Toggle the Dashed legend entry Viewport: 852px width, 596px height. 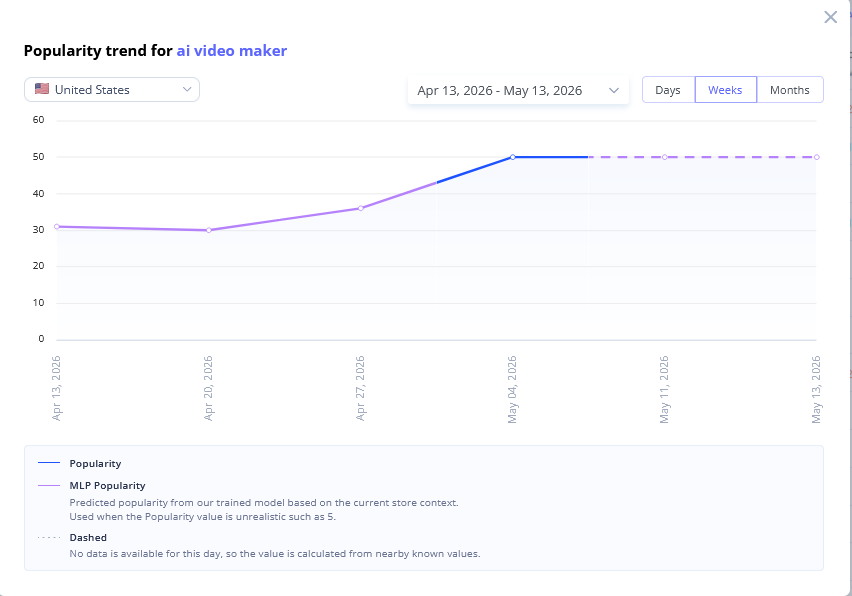click(49, 537)
